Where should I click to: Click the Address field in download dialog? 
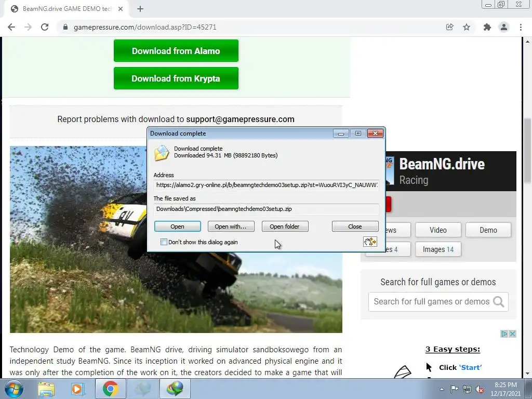tap(267, 185)
